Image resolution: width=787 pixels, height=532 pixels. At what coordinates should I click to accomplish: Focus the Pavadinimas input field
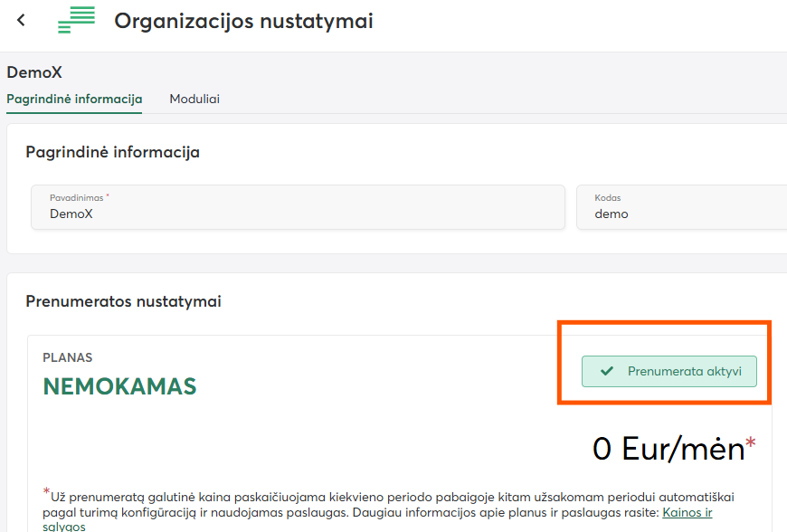[x=299, y=214]
